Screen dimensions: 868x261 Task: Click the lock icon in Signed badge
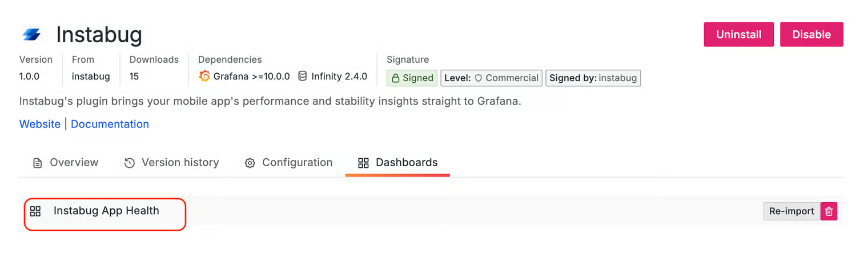[x=395, y=78]
